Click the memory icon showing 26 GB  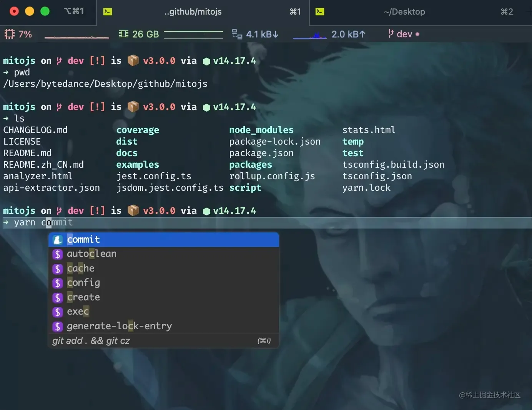pos(124,34)
